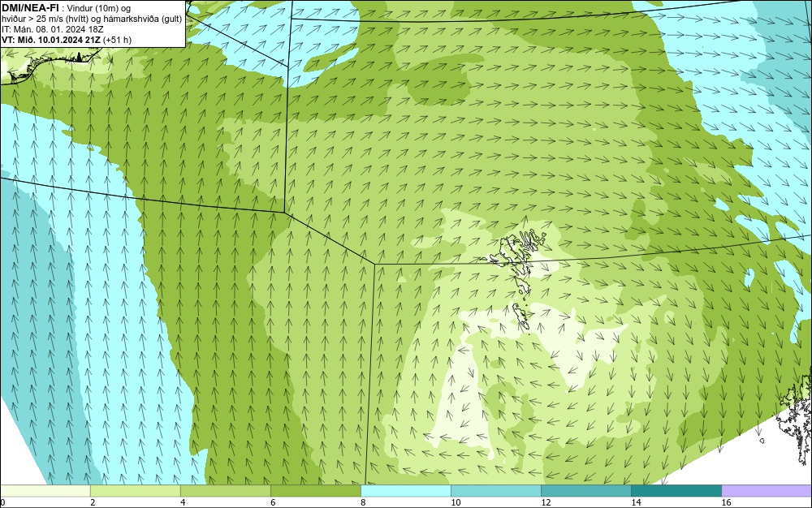Screen dimensions: 812x508
Task: Click the legend label '12'
Action: [x=546, y=502]
